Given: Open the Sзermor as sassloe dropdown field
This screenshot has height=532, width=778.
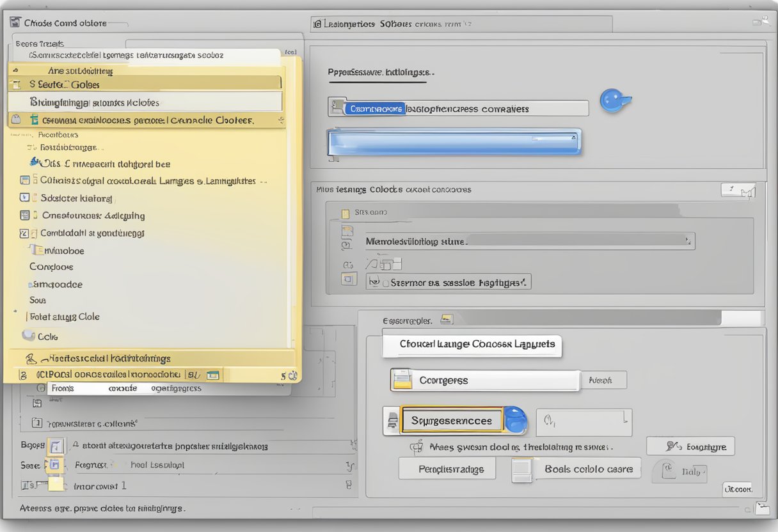Looking at the screenshot, I should click(448, 281).
